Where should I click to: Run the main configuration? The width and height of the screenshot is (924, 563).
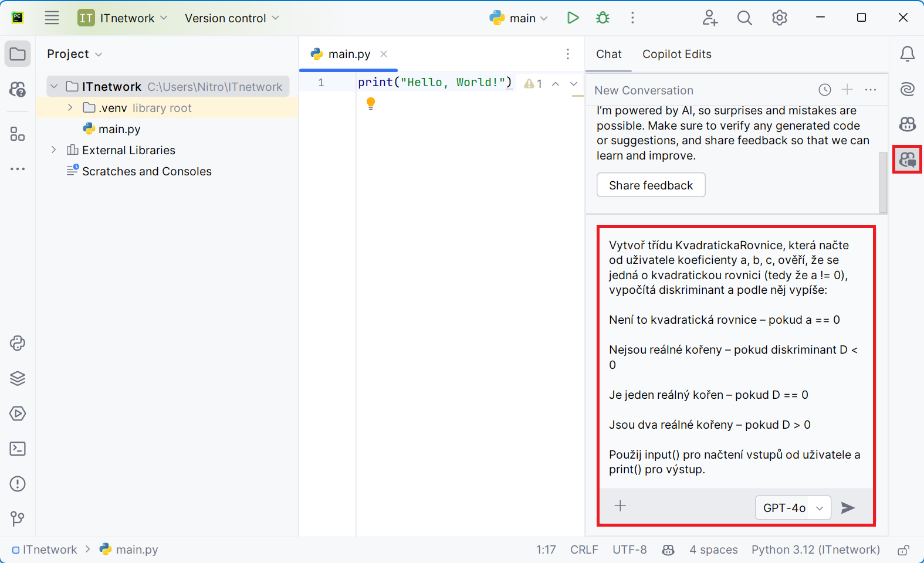click(x=573, y=18)
